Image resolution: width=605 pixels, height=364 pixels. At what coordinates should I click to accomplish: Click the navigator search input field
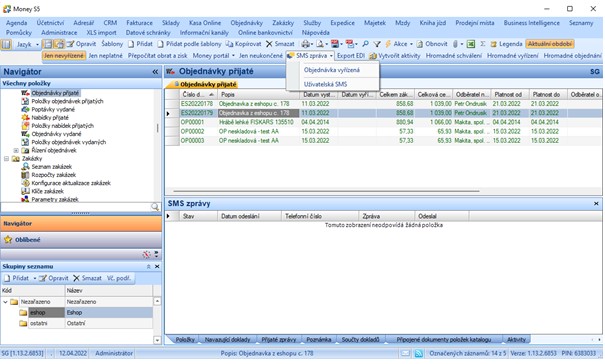click(x=76, y=207)
